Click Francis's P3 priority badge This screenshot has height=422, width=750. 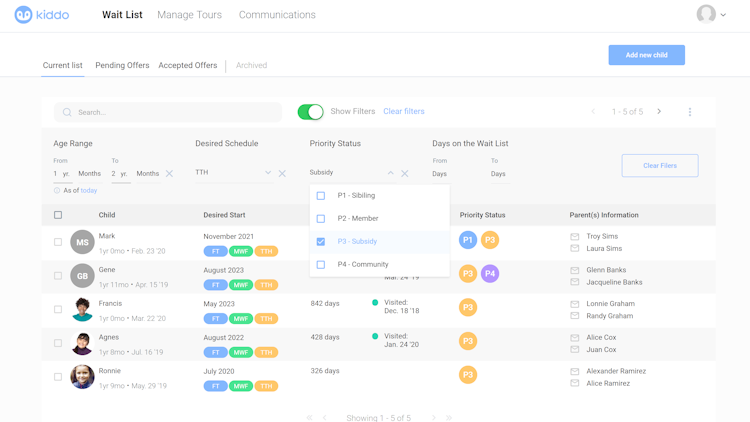click(468, 308)
